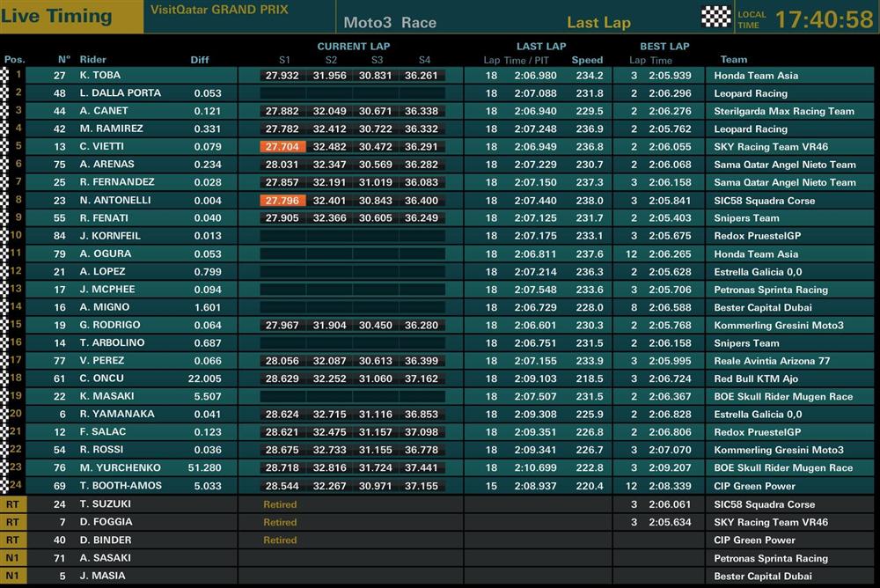This screenshot has width=880, height=588.
Task: Select rider R. YAMANAKA name
Action: 117,414
